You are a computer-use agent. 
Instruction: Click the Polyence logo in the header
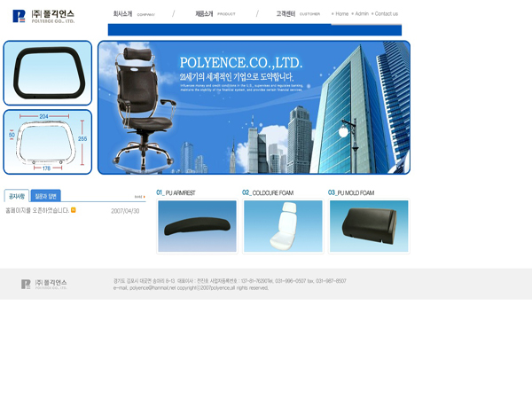pyautogui.click(x=43, y=16)
